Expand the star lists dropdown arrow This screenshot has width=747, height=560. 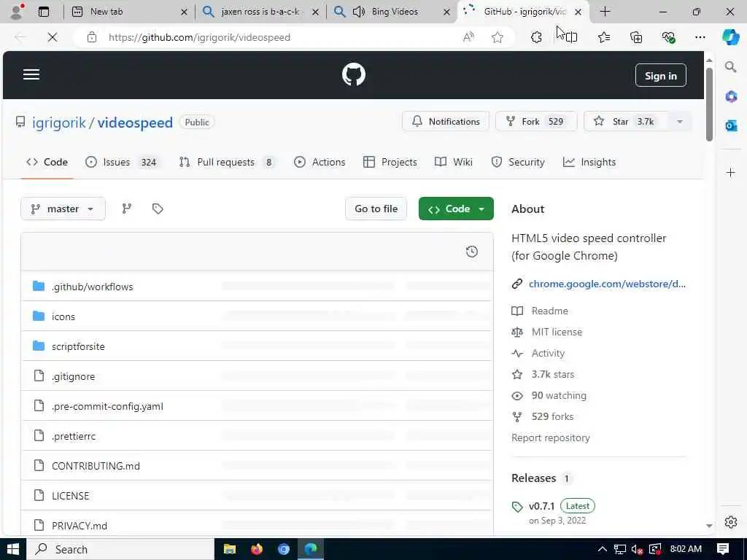pyautogui.click(x=680, y=122)
